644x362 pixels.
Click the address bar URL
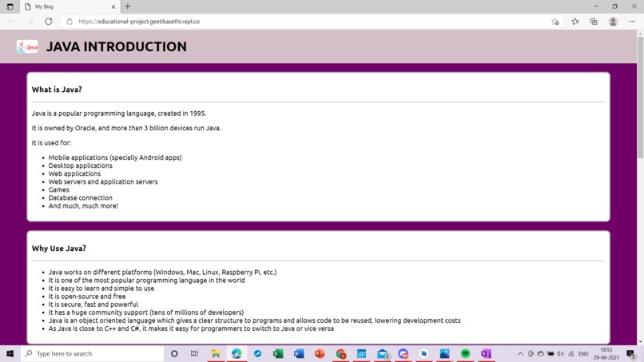point(139,22)
